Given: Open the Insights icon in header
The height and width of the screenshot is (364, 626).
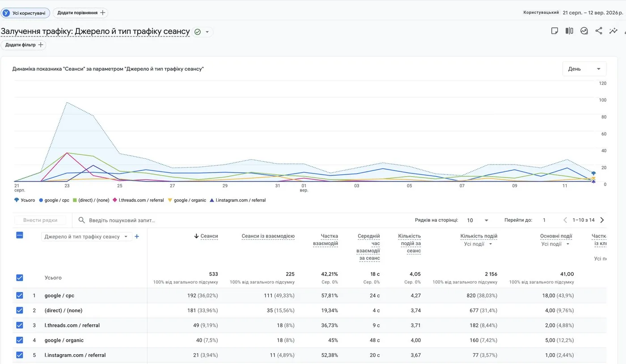Looking at the screenshot, I should coord(584,31).
